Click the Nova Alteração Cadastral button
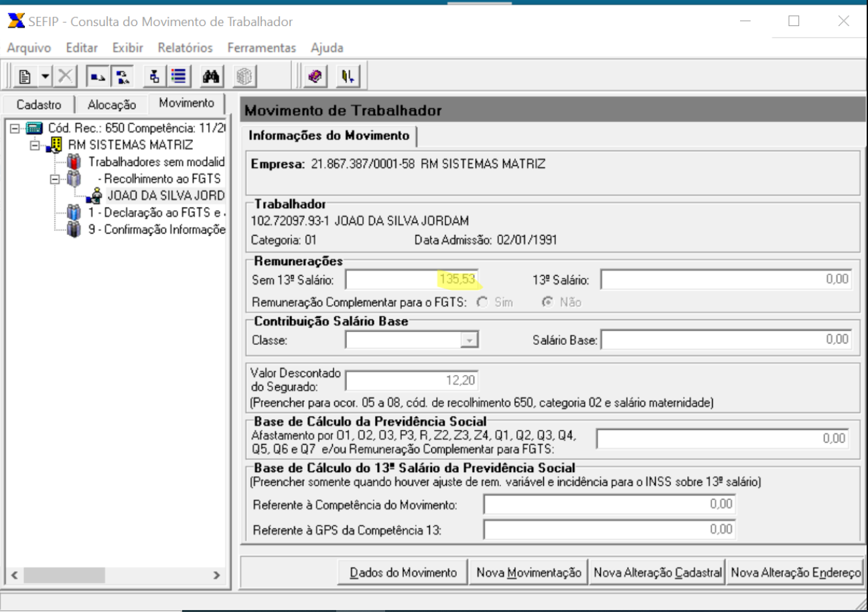 pyautogui.click(x=658, y=573)
